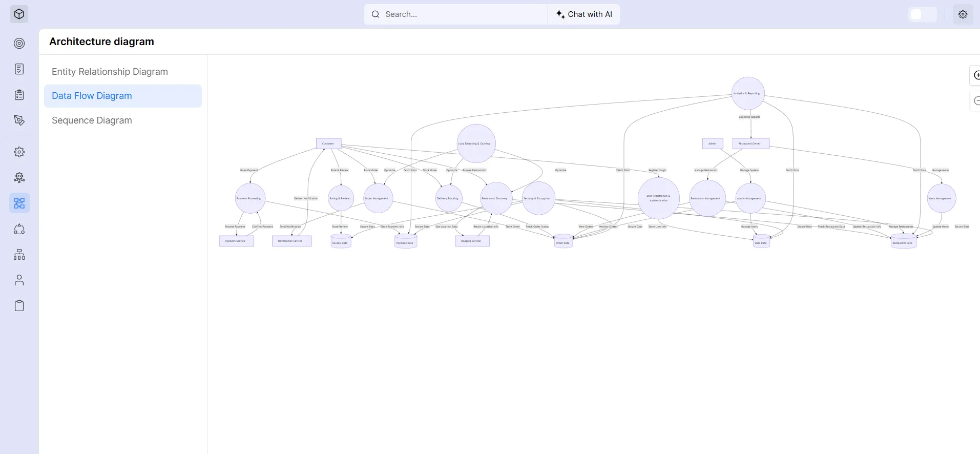Click the Send Notification edge label
This screenshot has height=454, width=980.
click(x=290, y=226)
